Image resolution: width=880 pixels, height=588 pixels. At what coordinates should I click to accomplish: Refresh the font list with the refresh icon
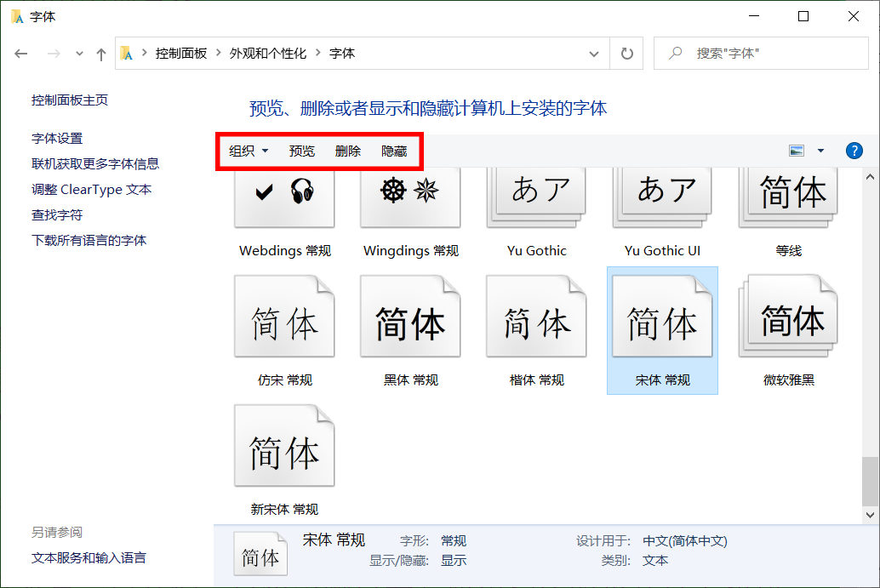pyautogui.click(x=627, y=53)
